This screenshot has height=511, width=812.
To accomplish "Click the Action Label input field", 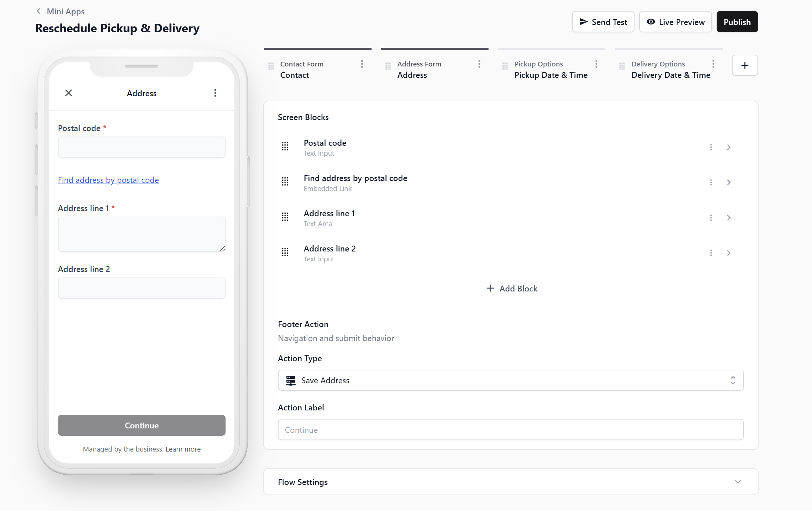I will pos(511,430).
